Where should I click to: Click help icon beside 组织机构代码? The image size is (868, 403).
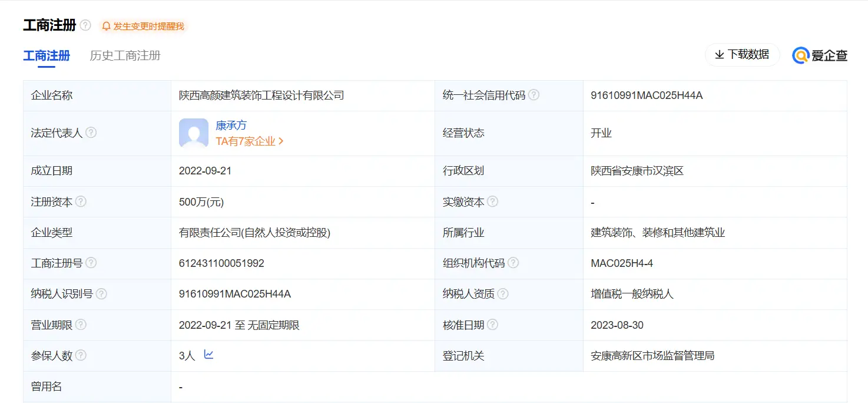(513, 263)
